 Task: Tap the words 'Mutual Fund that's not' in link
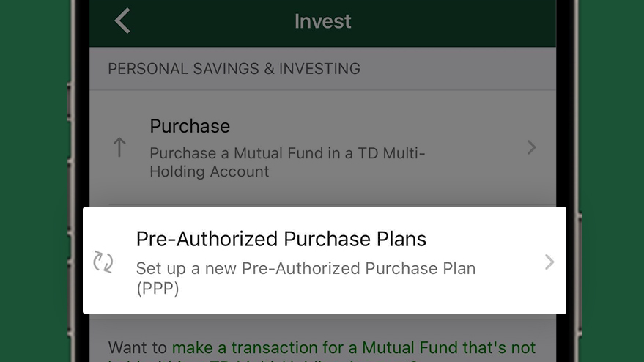click(x=448, y=347)
